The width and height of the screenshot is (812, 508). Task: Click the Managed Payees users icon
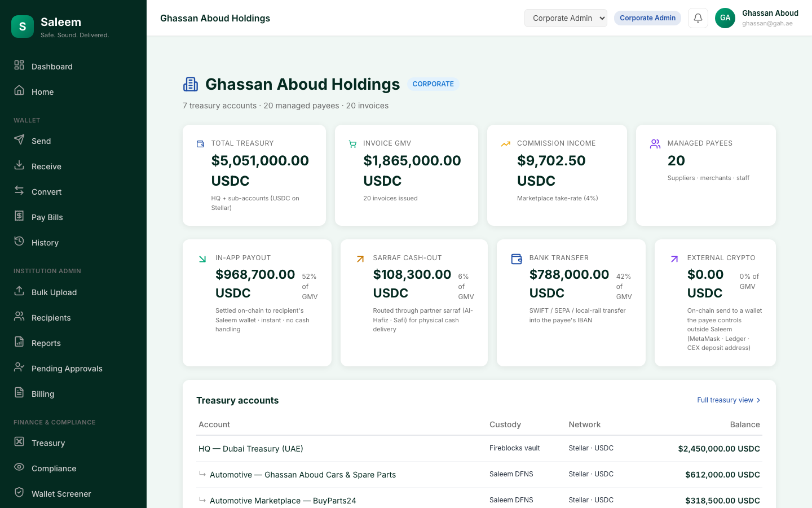655,144
